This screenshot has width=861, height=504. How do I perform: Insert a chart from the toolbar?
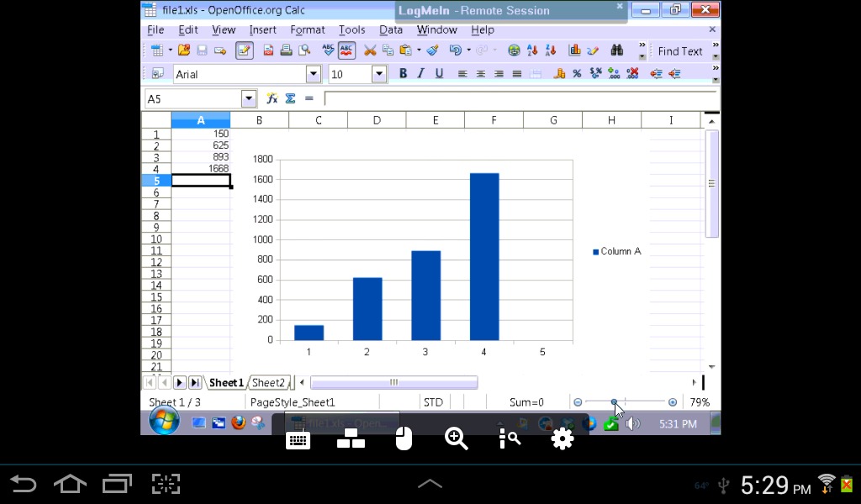pos(575,50)
